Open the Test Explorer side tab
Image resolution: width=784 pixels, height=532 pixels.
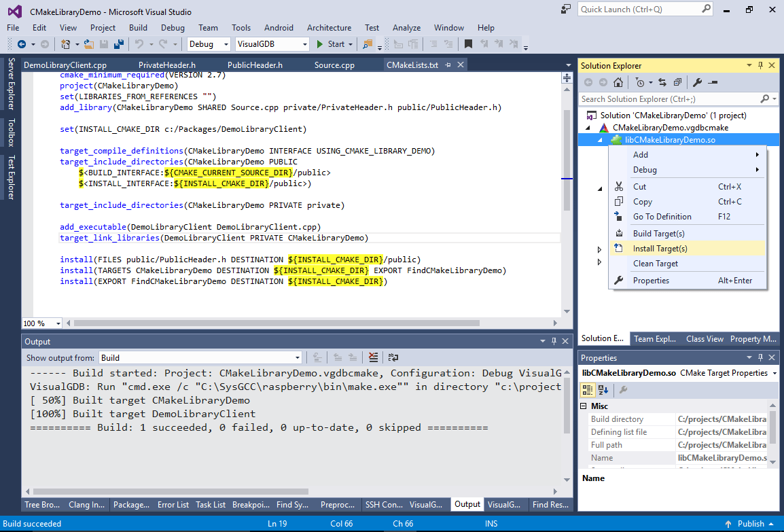coord(11,177)
